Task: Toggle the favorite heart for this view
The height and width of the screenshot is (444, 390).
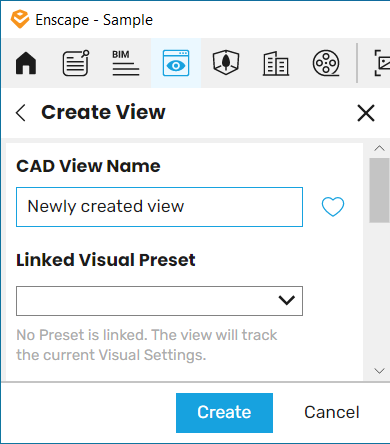Action: [x=333, y=207]
